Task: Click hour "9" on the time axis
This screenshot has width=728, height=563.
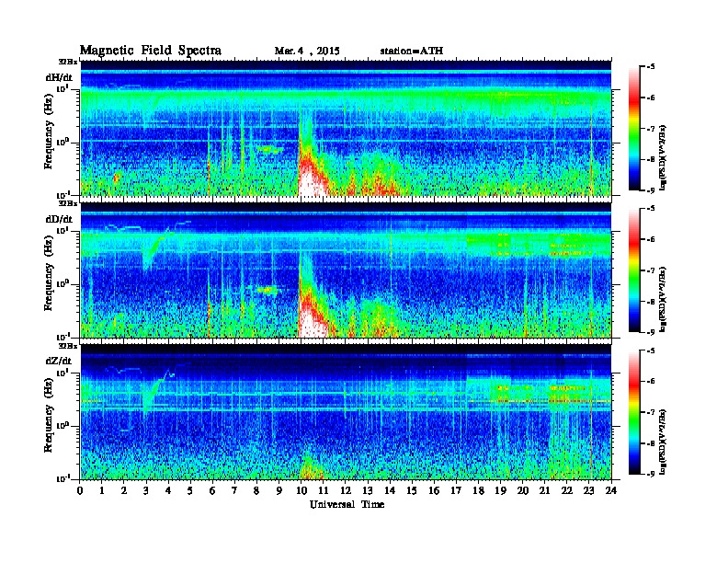Action: 279,491
